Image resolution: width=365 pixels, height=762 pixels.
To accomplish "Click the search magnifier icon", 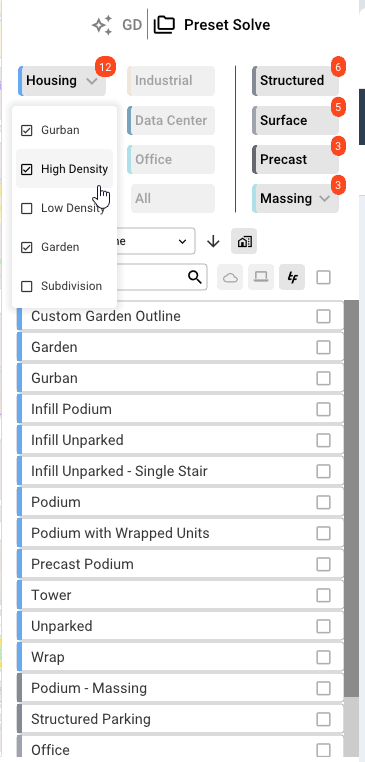I will [195, 277].
